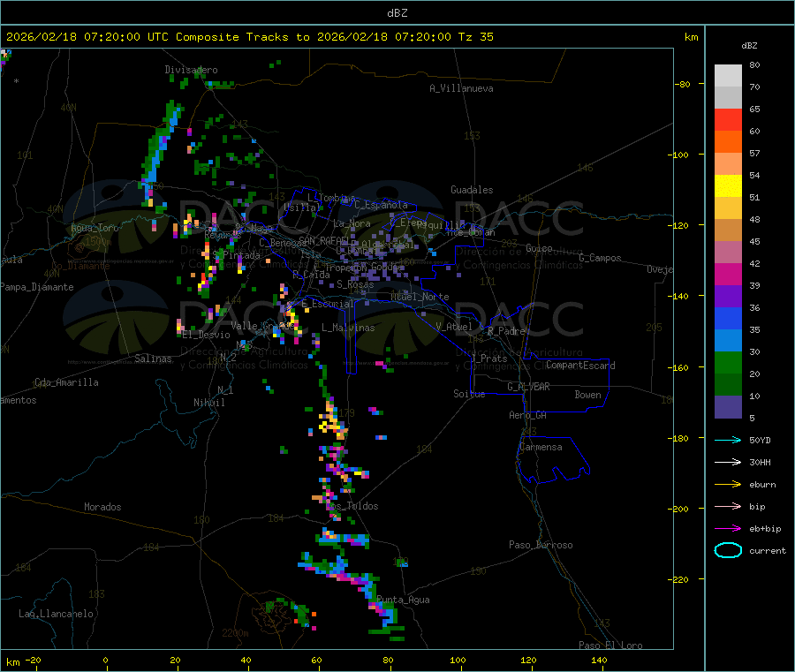Click the La_Nora map label
Viewport: 795px width, 672px height.
(352, 223)
